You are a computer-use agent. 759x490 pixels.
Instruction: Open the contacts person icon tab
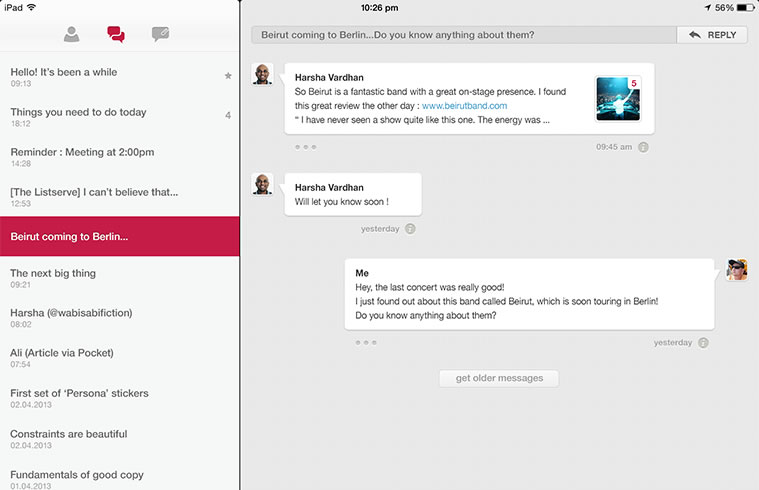point(72,34)
